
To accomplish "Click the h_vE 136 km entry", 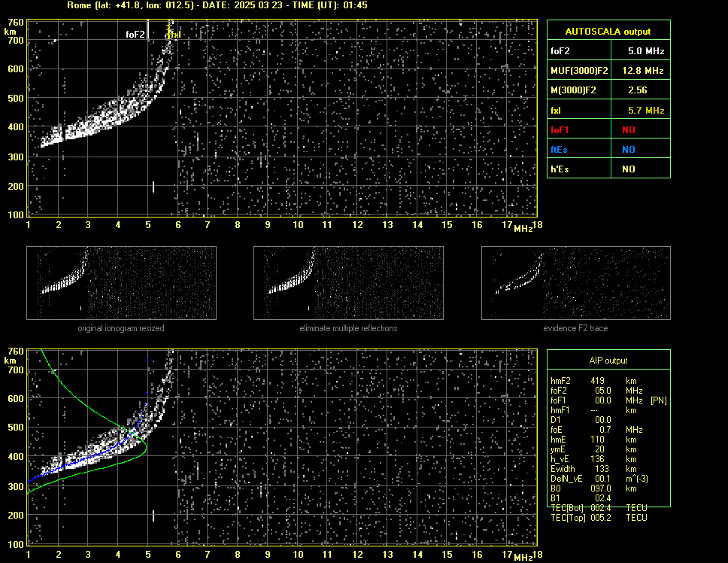I will 593,459.
